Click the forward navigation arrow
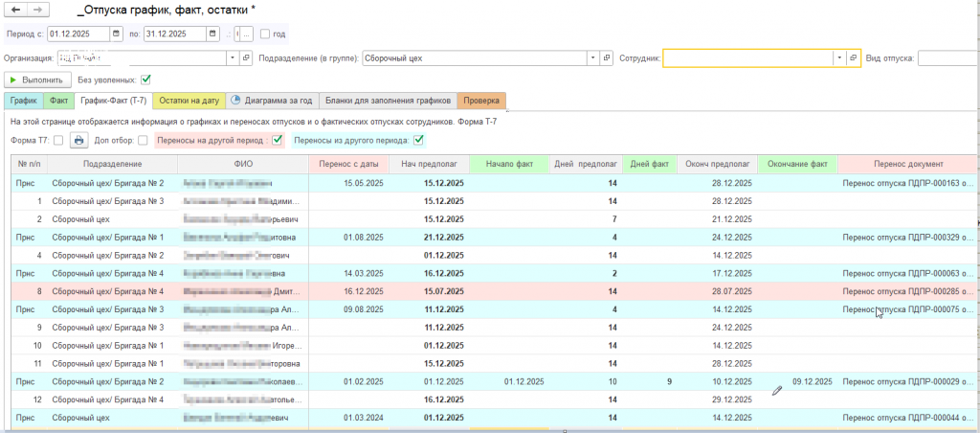The image size is (980, 433). point(37,10)
